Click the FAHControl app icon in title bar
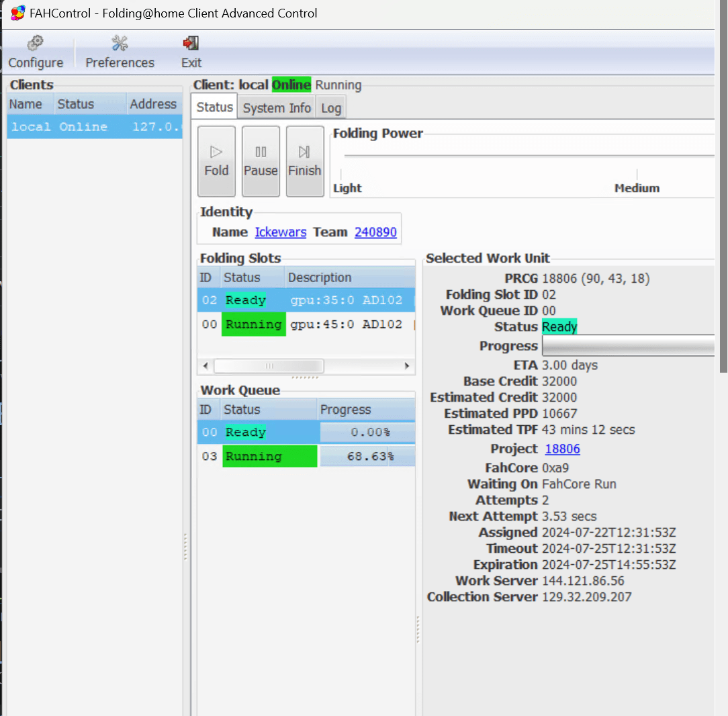Viewport: 728px width, 716px height. point(17,13)
